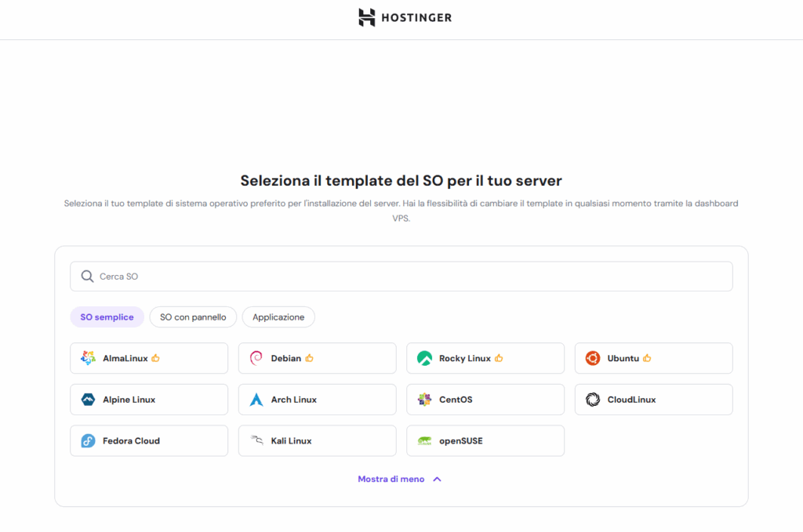
Task: Collapse list with Mostra di meno chevron
Action: [x=437, y=480]
